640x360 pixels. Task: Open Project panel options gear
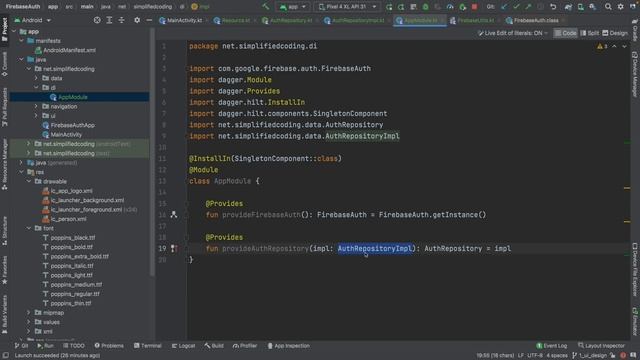pos(137,20)
